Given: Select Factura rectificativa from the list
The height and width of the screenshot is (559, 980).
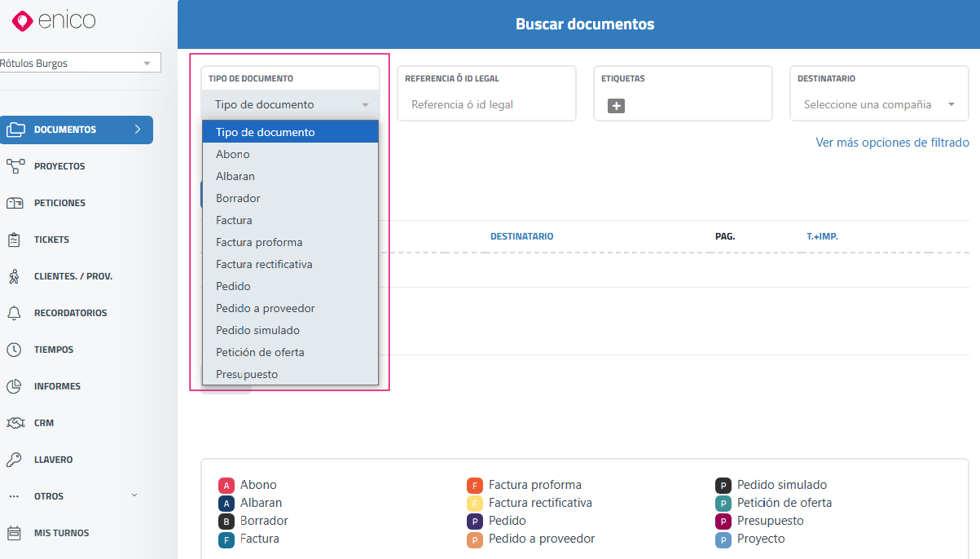Looking at the screenshot, I should (264, 264).
